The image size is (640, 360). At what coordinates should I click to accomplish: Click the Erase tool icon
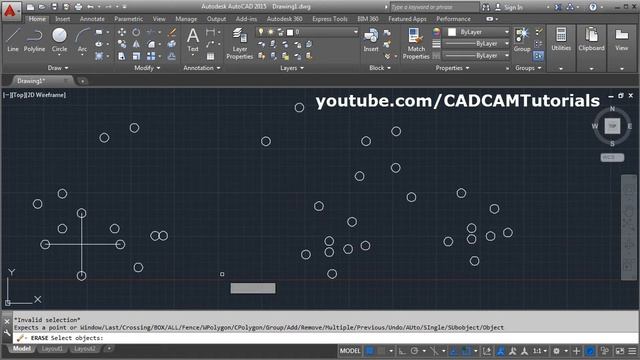tap(172, 32)
